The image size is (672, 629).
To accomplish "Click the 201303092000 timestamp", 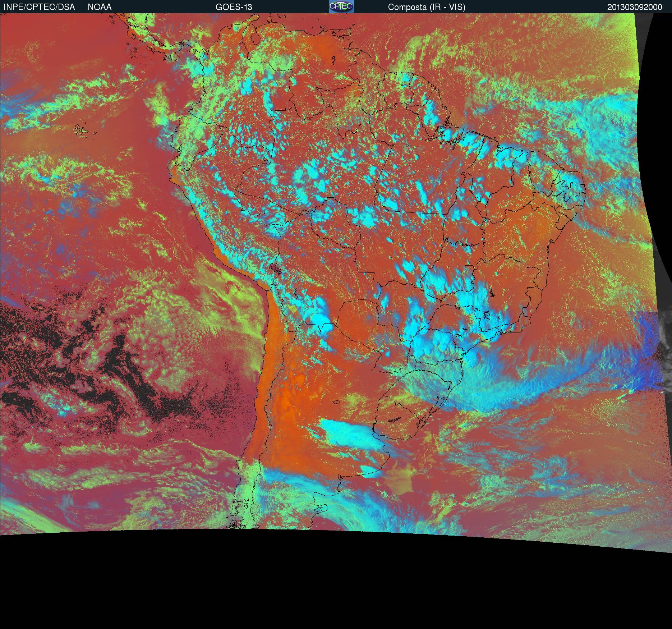I will coord(635,7).
